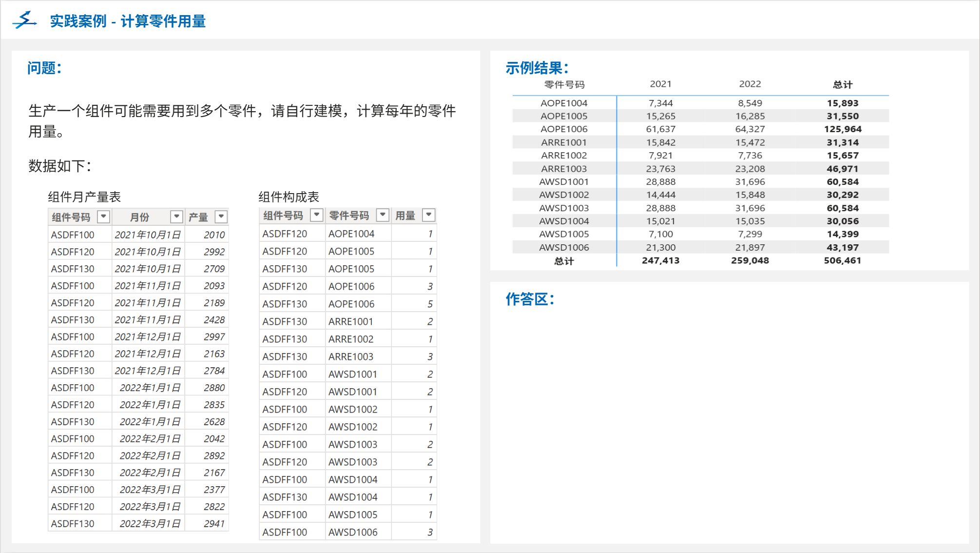The image size is (980, 553).
Task: Expand the 零件号码 column filter dropdown
Action: pyautogui.click(x=383, y=215)
